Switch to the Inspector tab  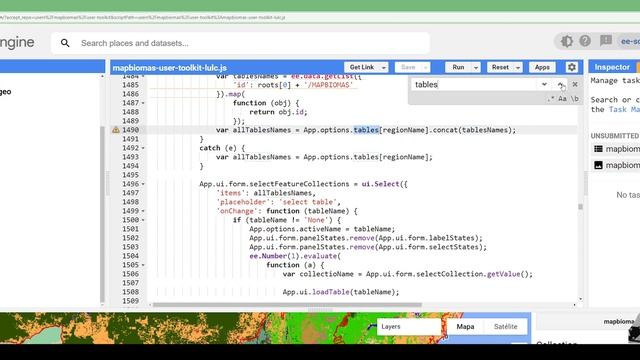click(612, 67)
